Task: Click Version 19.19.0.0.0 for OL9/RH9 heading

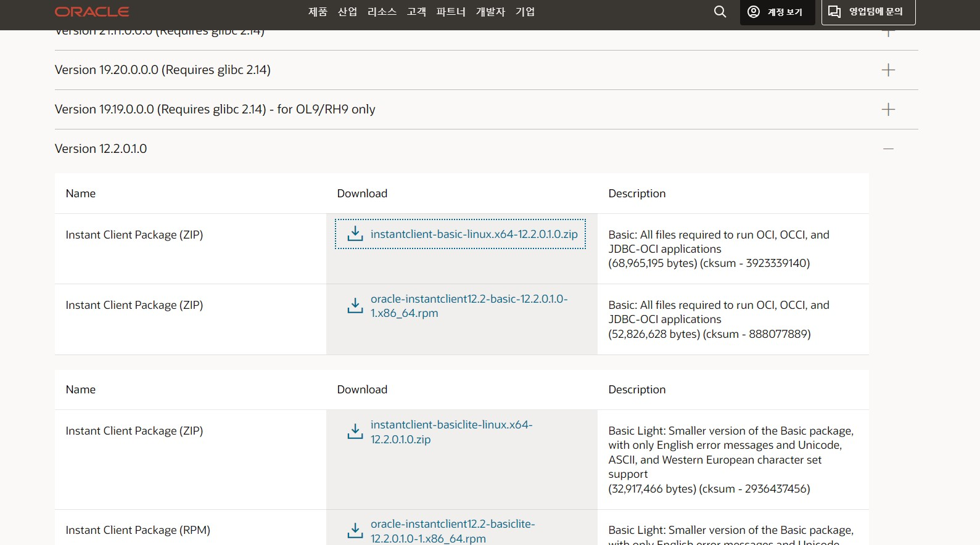Action: pos(215,109)
